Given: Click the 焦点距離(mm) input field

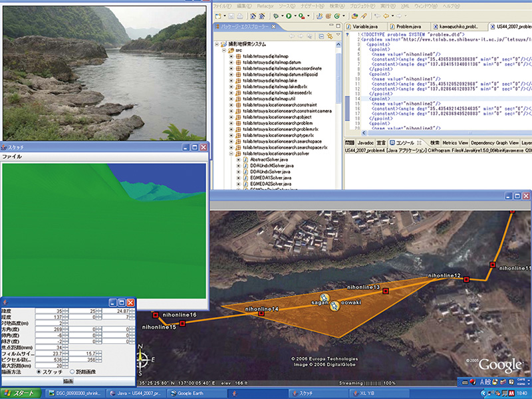Looking at the screenshot, I should click(x=48, y=347).
